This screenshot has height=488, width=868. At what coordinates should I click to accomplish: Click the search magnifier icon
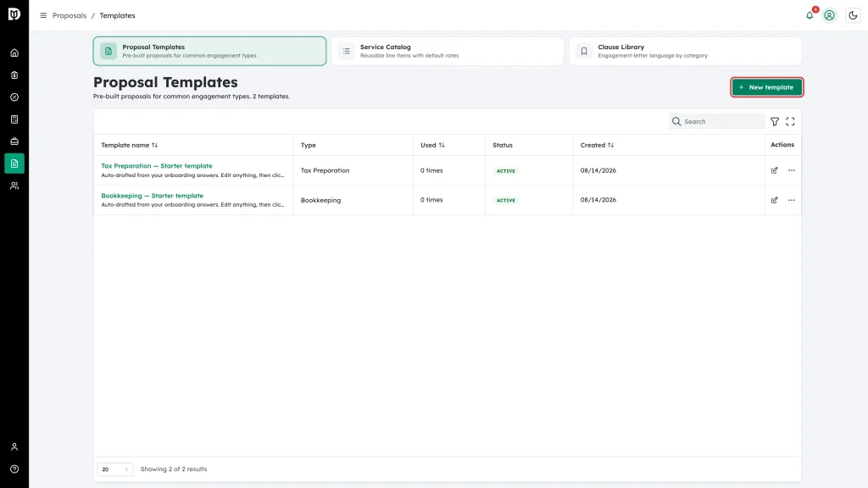click(676, 122)
